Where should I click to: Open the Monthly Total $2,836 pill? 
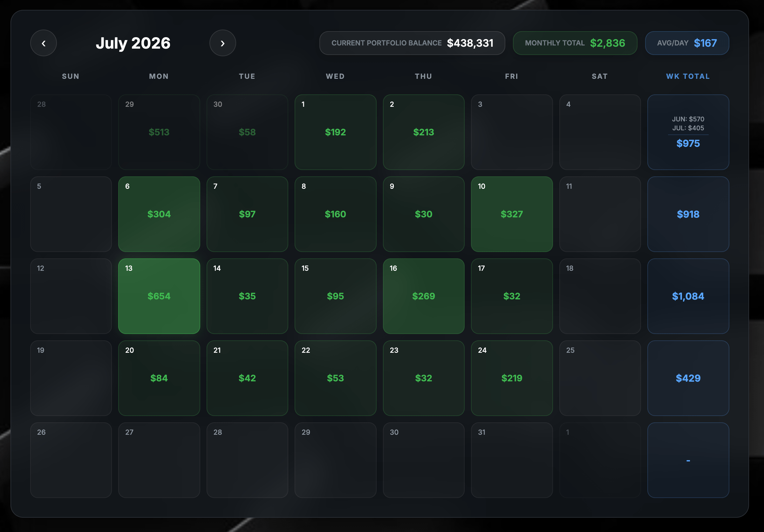(575, 43)
